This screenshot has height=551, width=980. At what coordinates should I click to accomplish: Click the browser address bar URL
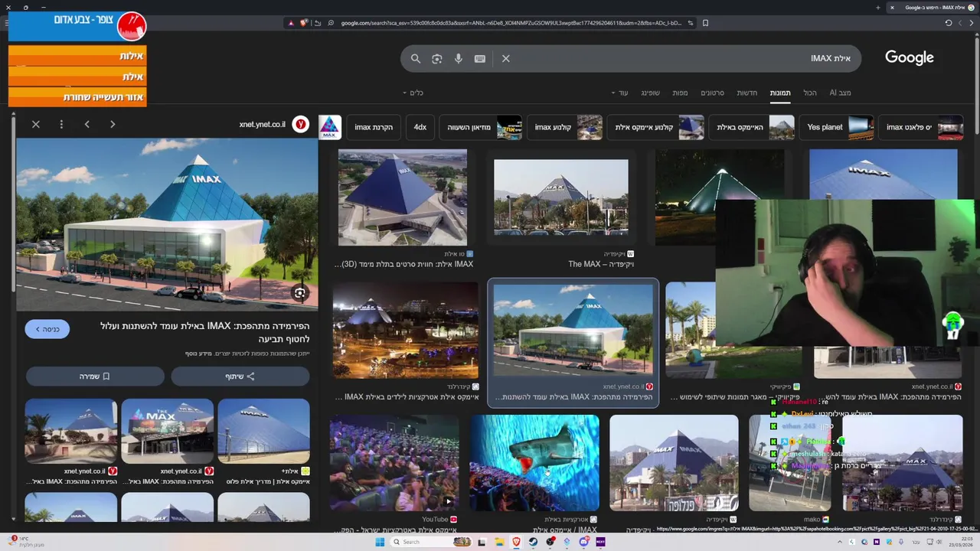click(511, 23)
